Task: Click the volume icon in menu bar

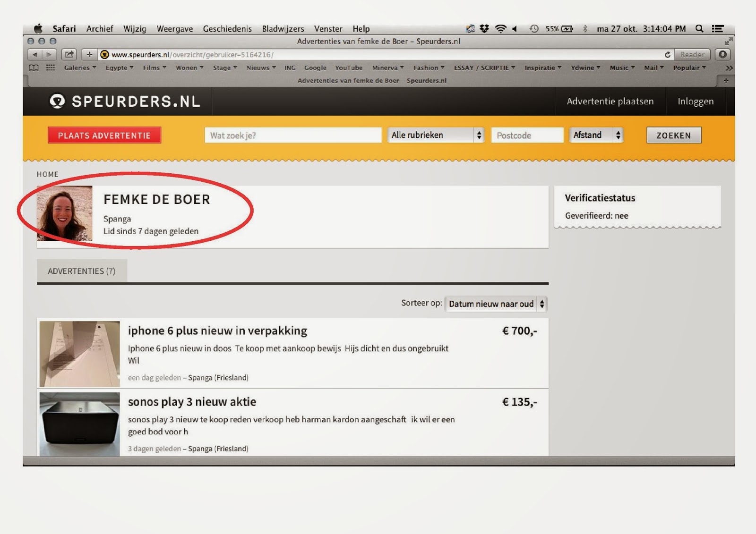Action: pos(515,29)
